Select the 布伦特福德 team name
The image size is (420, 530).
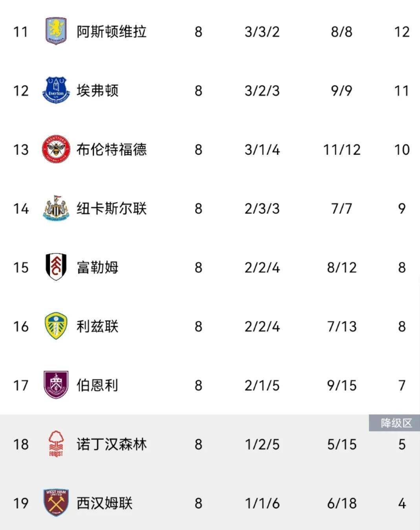coord(111,149)
